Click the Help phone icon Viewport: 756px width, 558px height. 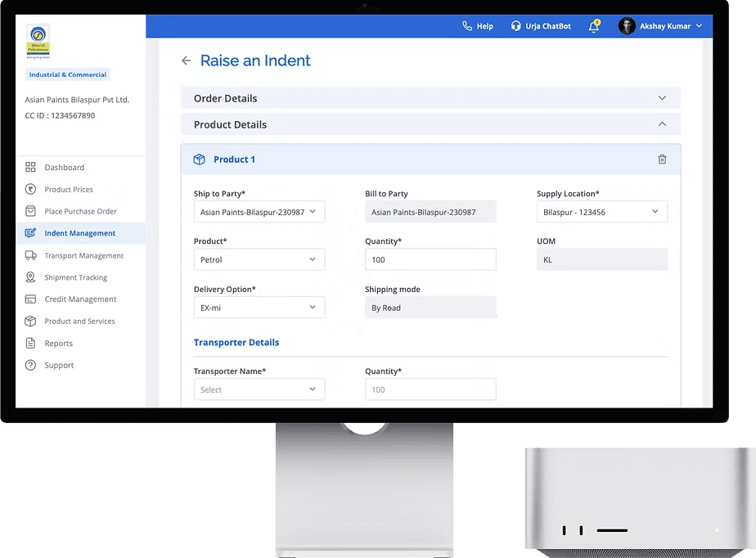(466, 25)
